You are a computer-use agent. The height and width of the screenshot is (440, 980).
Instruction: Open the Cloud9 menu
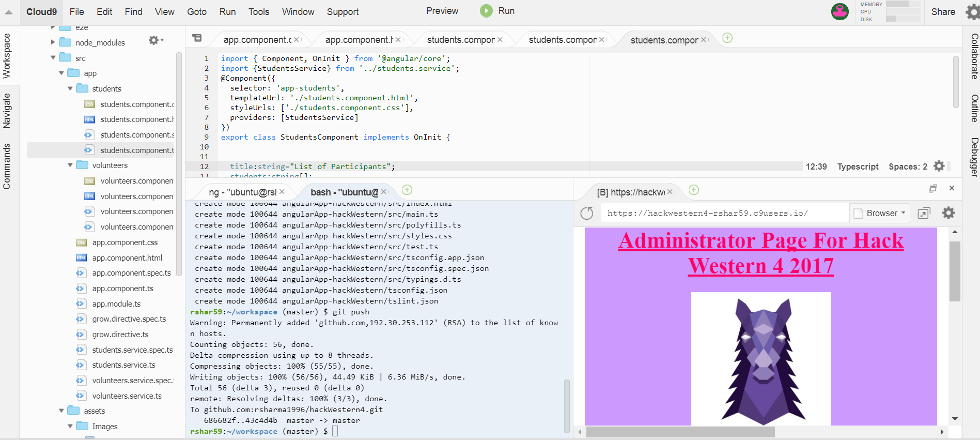point(41,12)
